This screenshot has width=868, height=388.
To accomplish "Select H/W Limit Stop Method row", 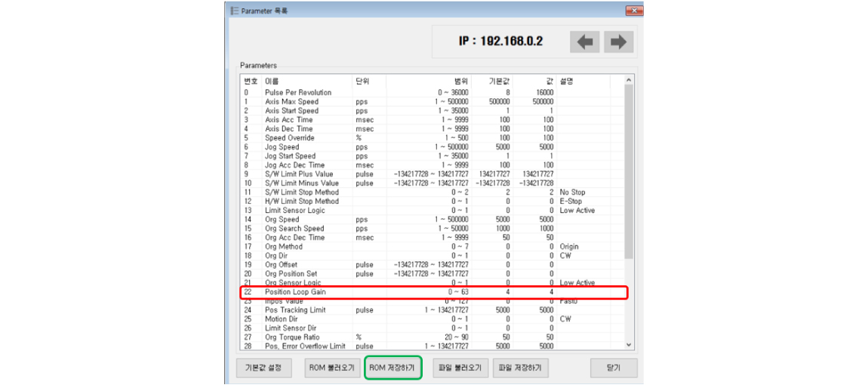I will click(432, 202).
